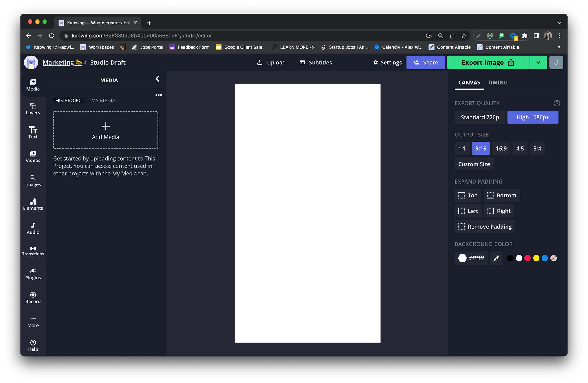This screenshot has width=588, height=383.
Task: Open the Elements shapes panel
Action: (33, 204)
